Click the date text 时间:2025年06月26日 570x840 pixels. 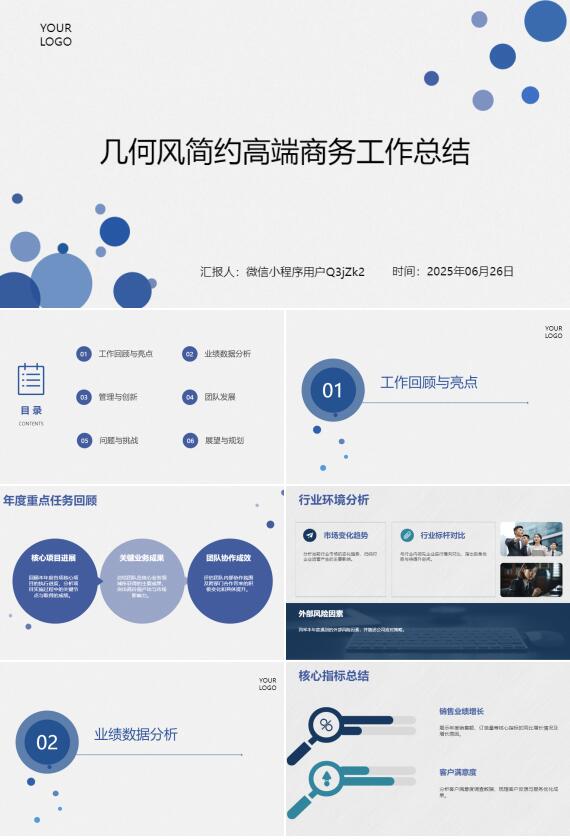[x=453, y=271]
